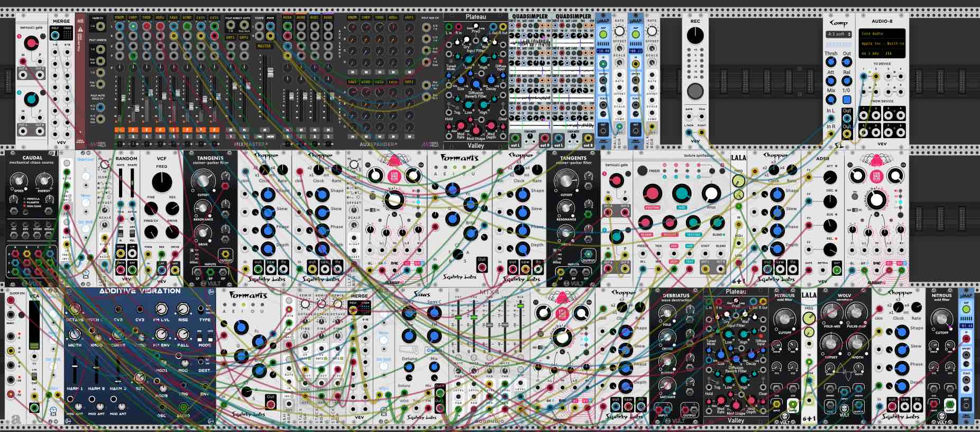Toggle the Comp module's 1/0 bypass button
The image size is (980, 432).
tap(847, 100)
